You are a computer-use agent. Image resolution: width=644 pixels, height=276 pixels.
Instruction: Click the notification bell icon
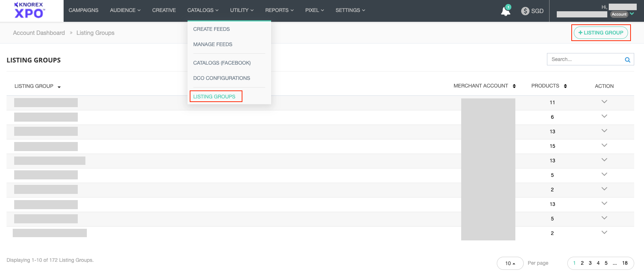[x=505, y=11]
